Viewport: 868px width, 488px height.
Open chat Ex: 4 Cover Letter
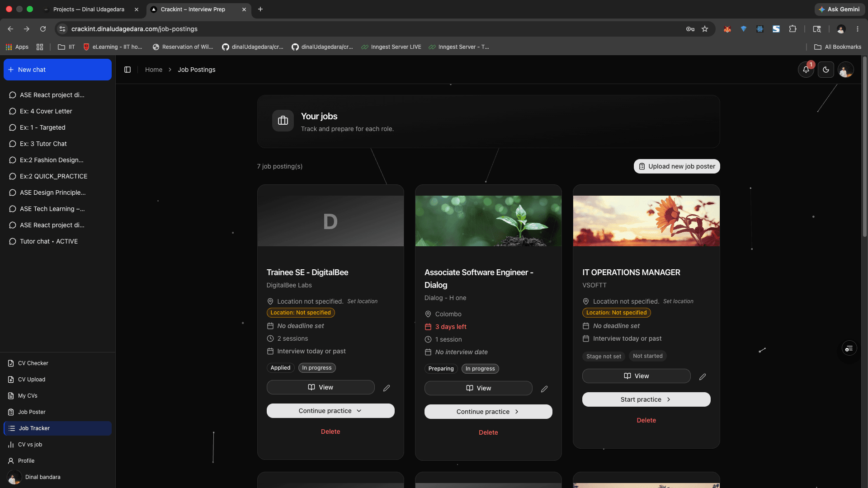(57, 111)
